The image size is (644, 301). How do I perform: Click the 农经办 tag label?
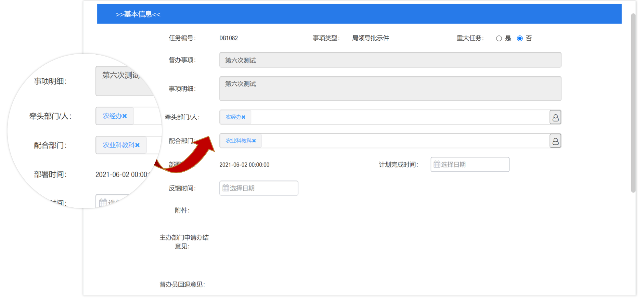pos(233,117)
